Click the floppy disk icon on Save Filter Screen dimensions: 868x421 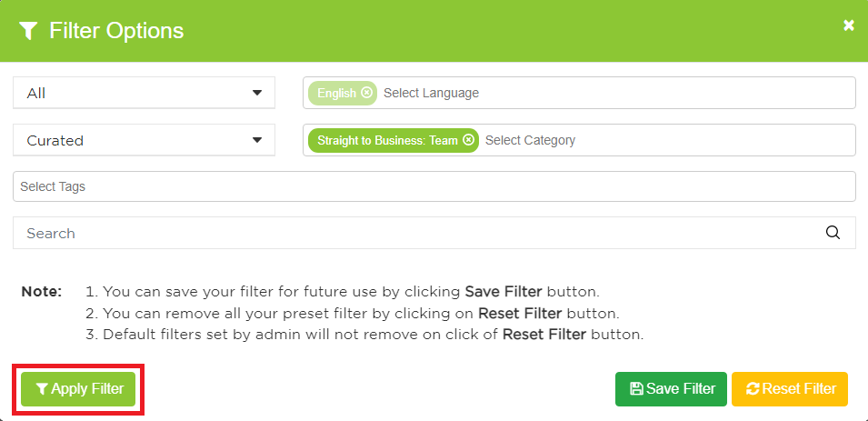coord(636,389)
